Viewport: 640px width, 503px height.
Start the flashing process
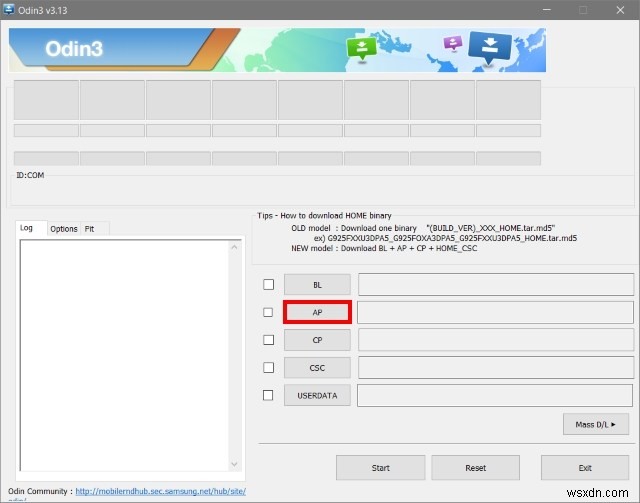click(x=380, y=468)
